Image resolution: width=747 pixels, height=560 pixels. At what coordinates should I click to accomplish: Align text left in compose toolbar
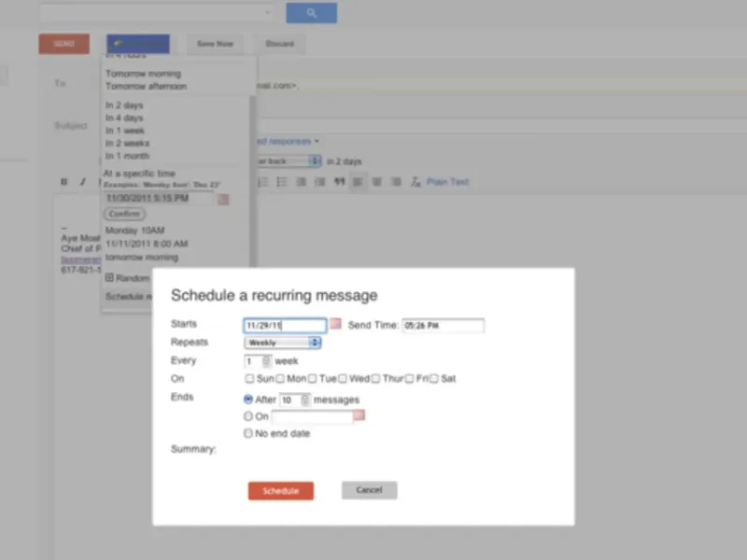point(358,182)
